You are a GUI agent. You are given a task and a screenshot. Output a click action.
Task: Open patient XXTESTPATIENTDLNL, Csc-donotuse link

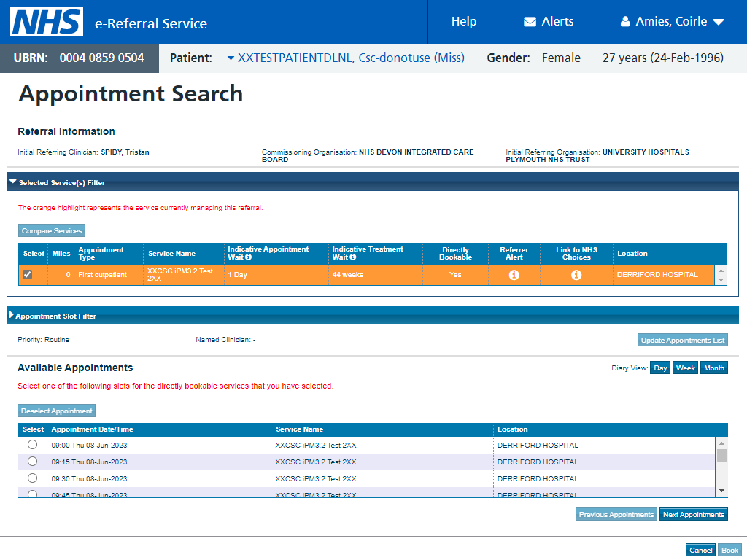click(351, 58)
